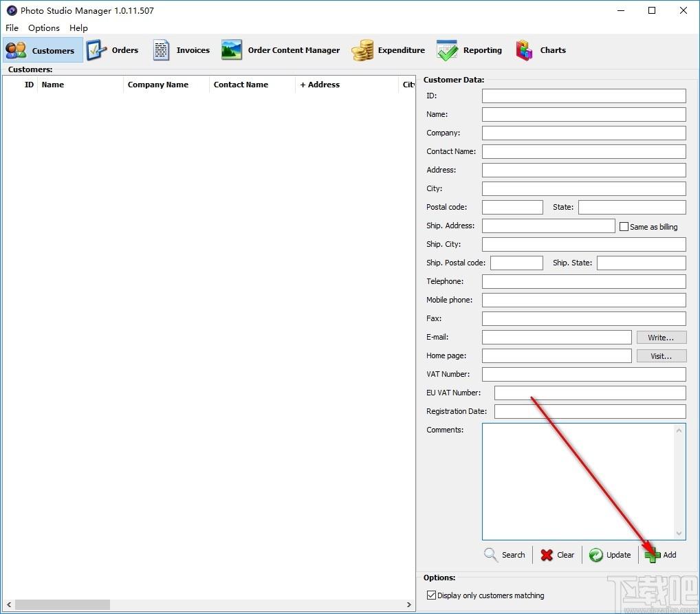Focus the E-mail input field
The height and width of the screenshot is (614, 700).
[x=557, y=337]
